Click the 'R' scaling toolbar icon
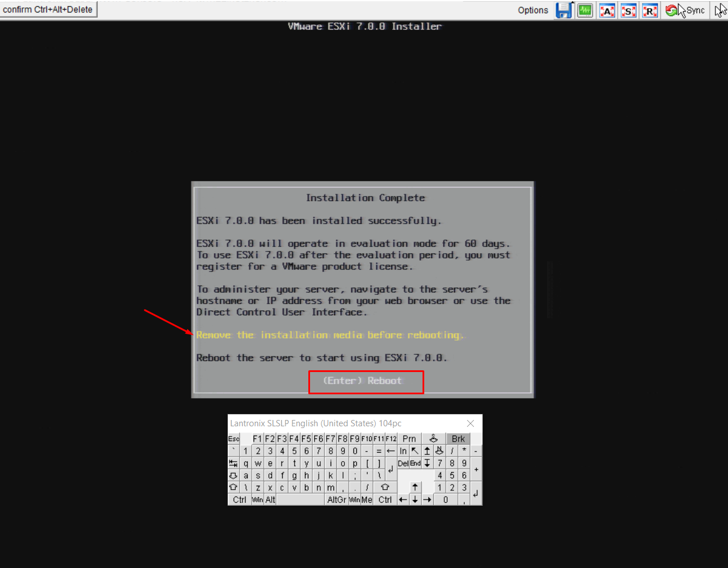728x568 pixels. [x=650, y=10]
